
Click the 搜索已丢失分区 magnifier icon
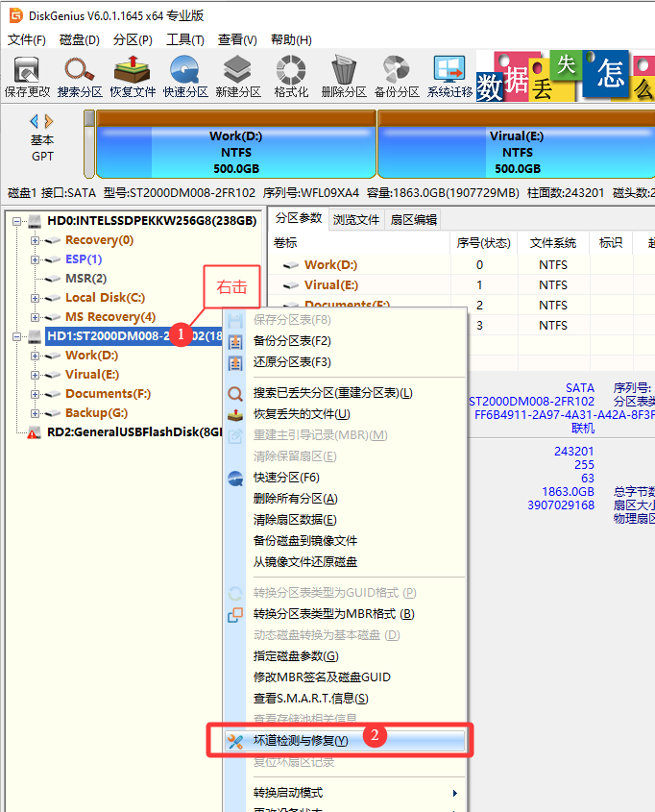point(235,394)
